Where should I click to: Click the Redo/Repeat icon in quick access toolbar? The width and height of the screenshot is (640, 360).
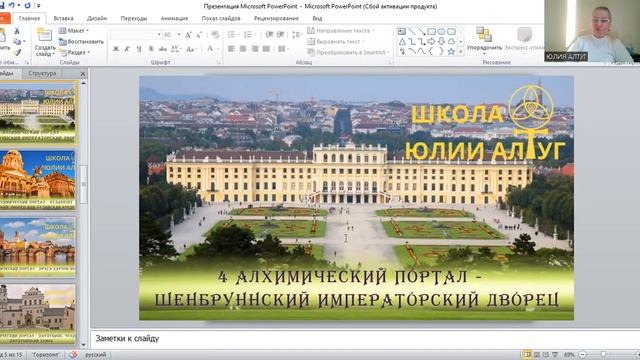pos(27,5)
